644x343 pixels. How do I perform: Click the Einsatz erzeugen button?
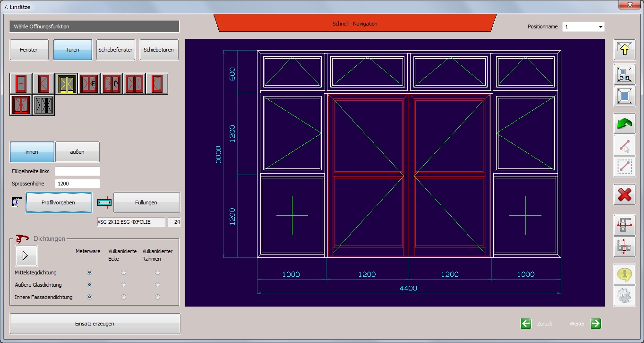pos(95,324)
